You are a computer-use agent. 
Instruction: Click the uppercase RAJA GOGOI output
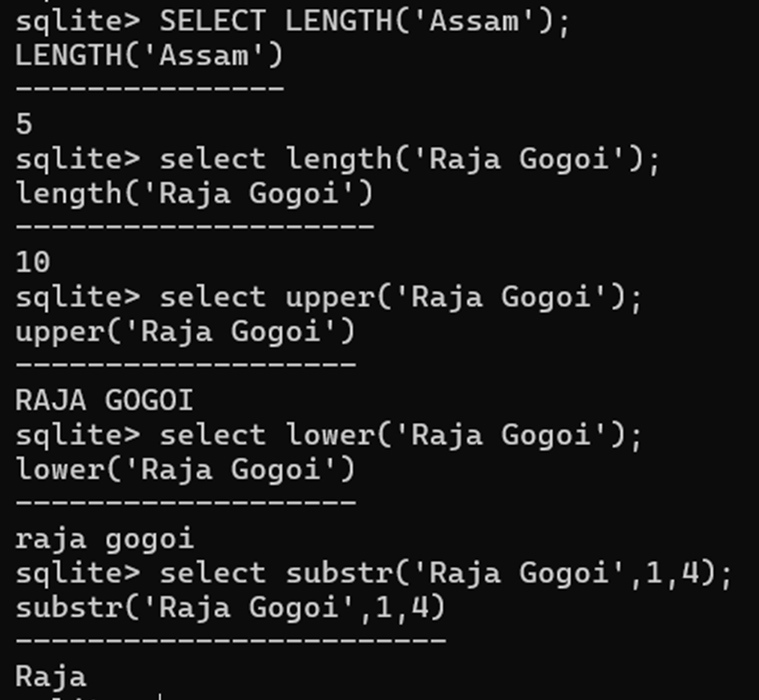click(x=104, y=400)
